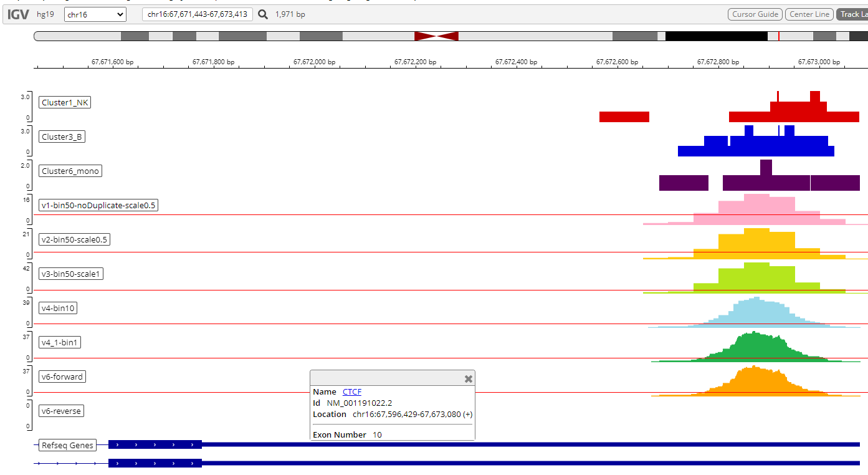This screenshot has width=868, height=475.
Task: Click the Cluster1_NK track label
Action: click(x=65, y=102)
